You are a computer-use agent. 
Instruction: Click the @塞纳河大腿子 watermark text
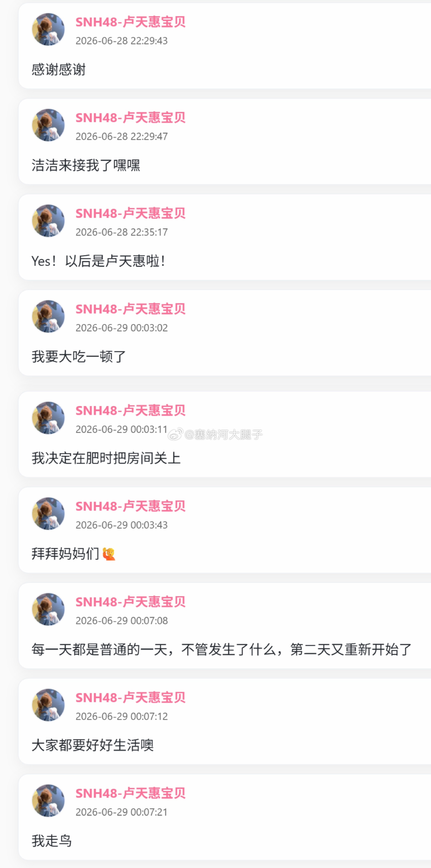pos(223,435)
